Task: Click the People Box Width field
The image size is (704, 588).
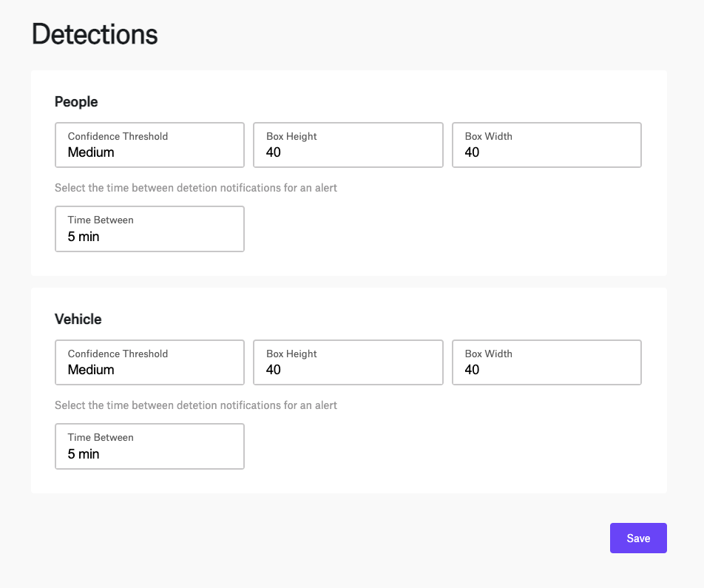Action: 546,145
